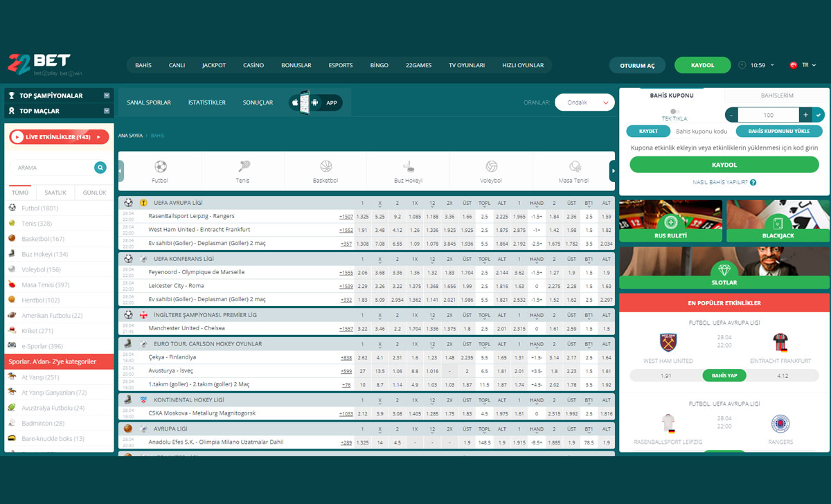
Task: Open the Sonuçlar link
Action: point(258,102)
